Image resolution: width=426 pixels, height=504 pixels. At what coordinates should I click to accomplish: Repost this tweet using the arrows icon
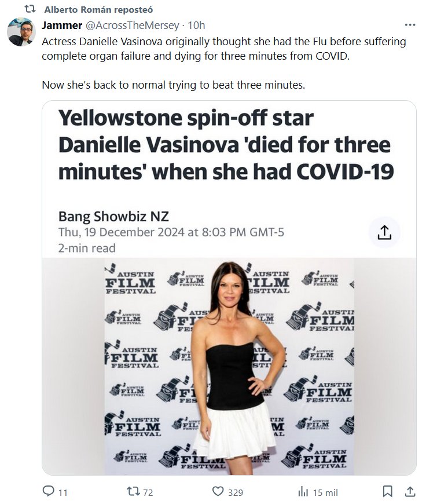point(133,492)
